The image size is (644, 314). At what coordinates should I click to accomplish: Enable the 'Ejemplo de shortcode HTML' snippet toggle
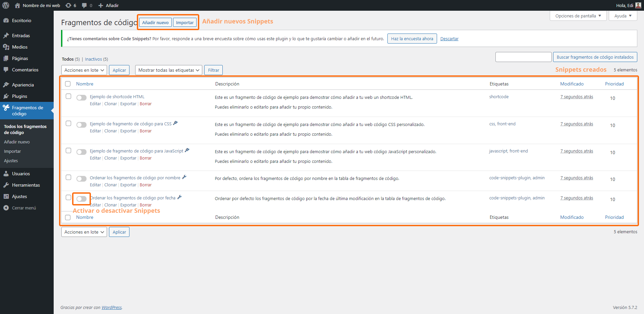(81, 98)
